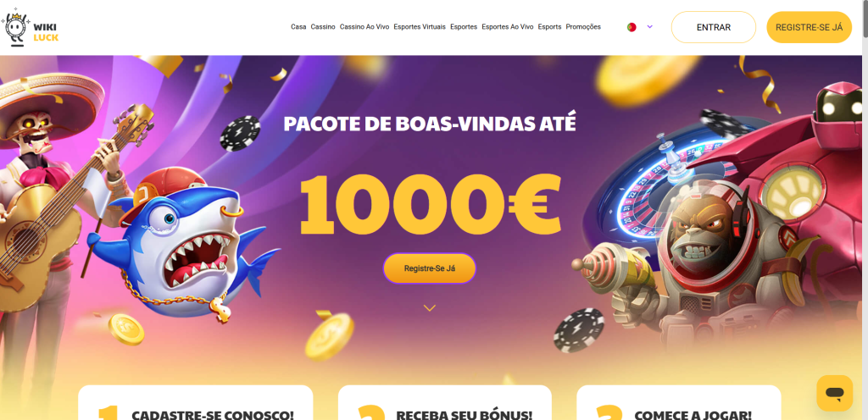This screenshot has width=868, height=420.
Task: Go to Cassino section
Action: coord(323,26)
